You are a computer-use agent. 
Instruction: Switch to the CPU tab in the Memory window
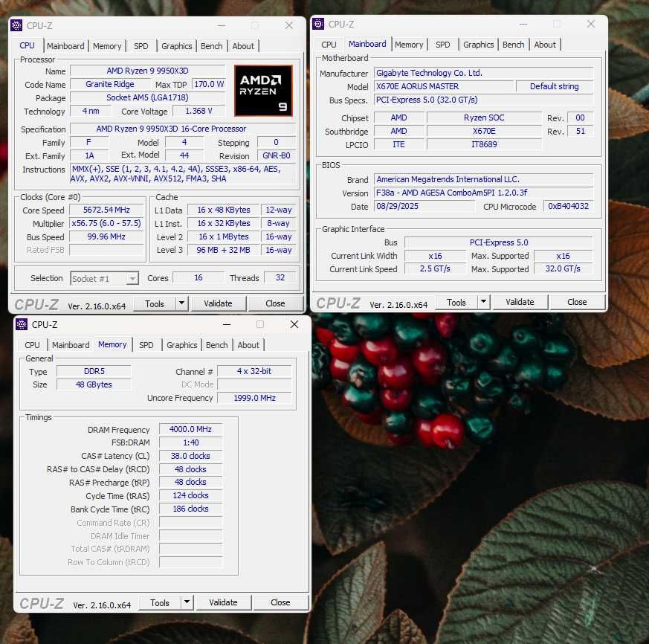32,345
